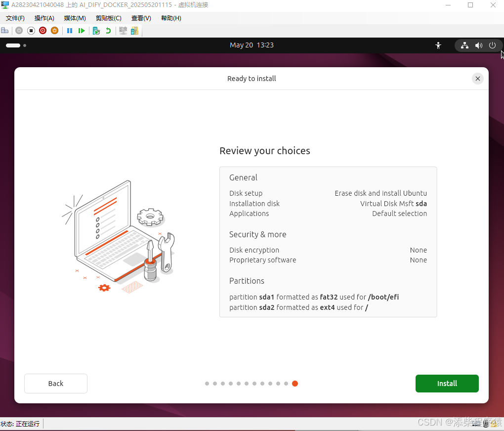Image resolution: width=504 pixels, height=431 pixels.
Task: Click the 'General' section heading
Action: tap(243, 177)
